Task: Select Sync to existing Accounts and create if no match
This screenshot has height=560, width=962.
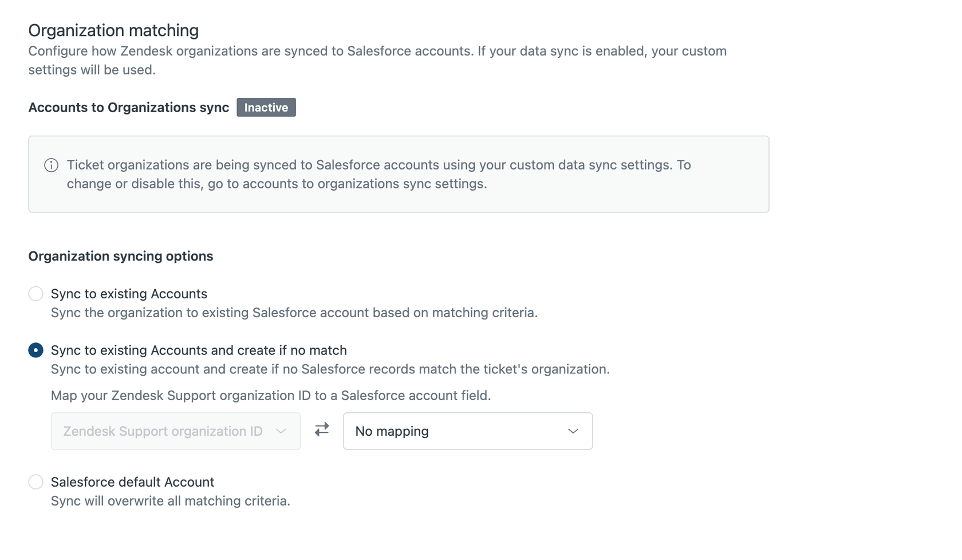Action: pyautogui.click(x=36, y=350)
